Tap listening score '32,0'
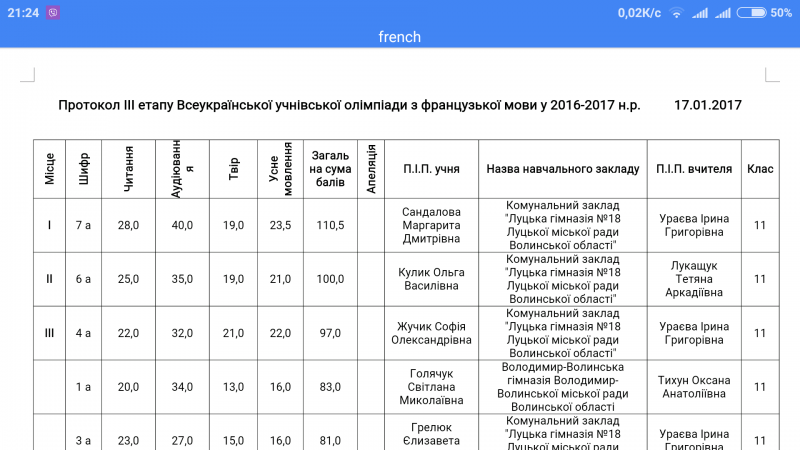The height and width of the screenshot is (450, 800). (x=182, y=333)
